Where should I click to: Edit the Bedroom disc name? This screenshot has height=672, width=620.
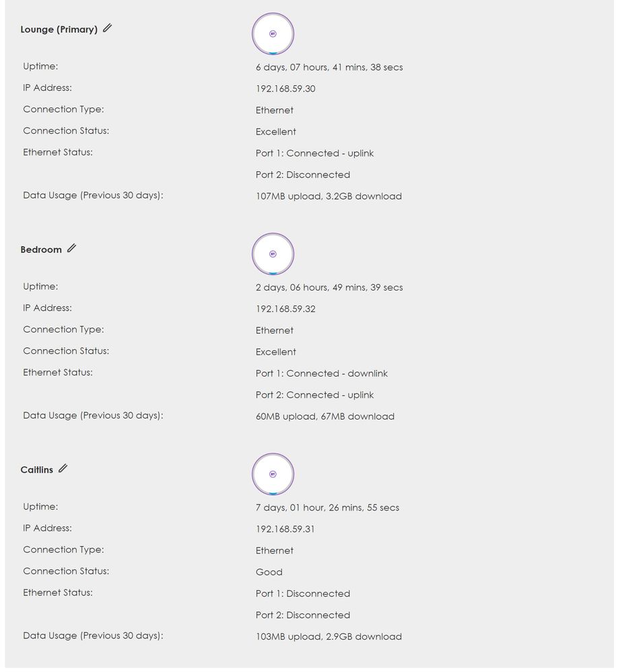tap(71, 248)
